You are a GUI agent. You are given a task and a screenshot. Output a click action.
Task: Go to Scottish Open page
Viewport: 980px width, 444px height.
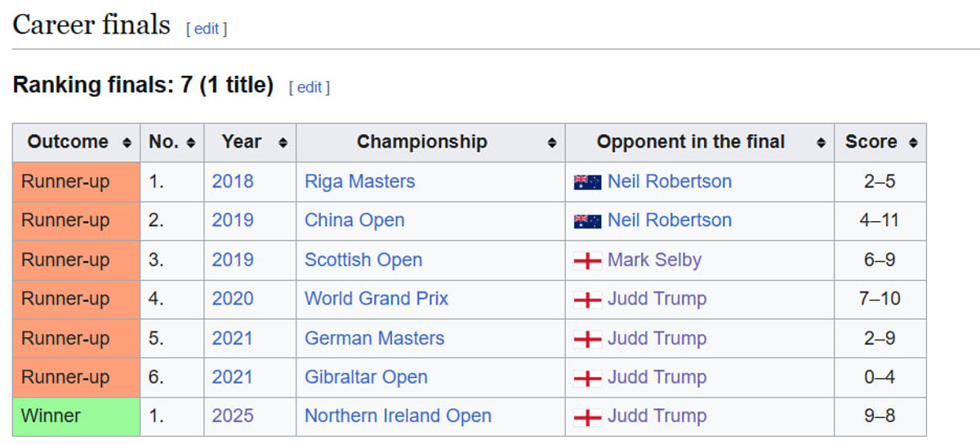click(363, 260)
